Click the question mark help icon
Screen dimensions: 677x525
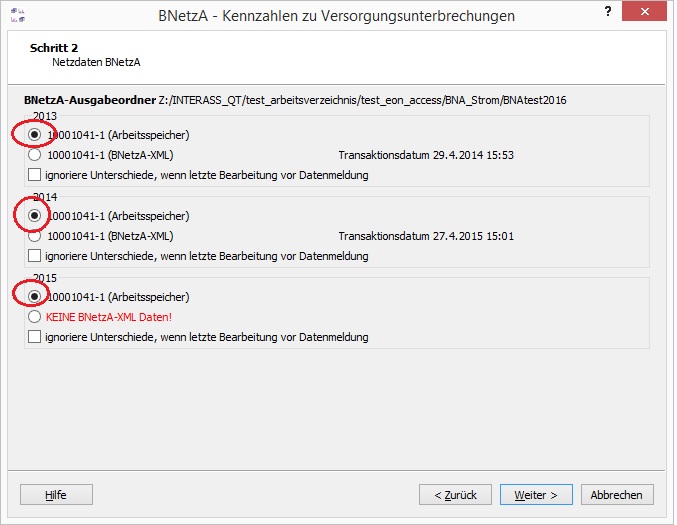tap(608, 12)
